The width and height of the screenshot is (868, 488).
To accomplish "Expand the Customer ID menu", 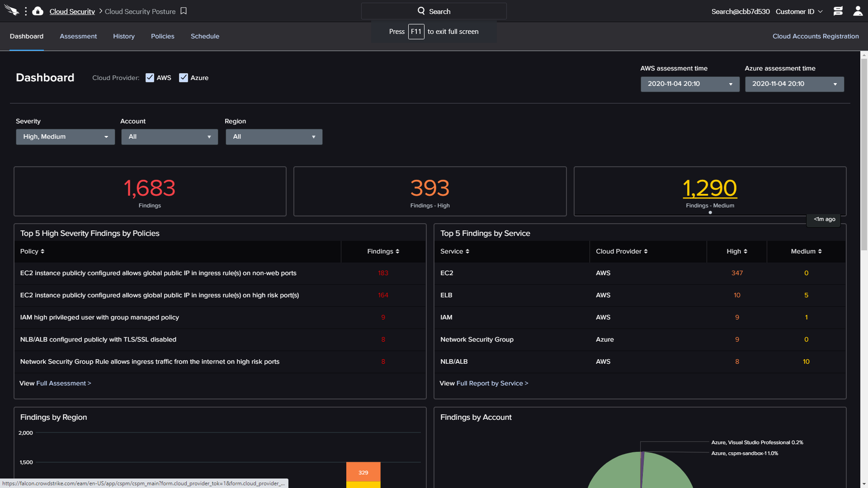I will tap(799, 11).
